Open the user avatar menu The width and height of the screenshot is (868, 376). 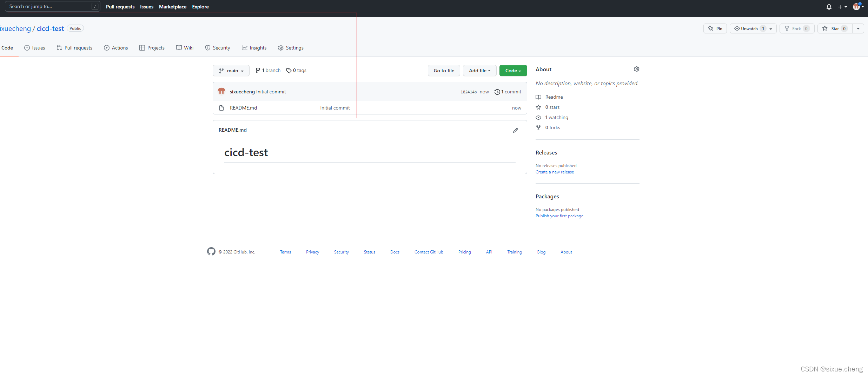(x=858, y=6)
